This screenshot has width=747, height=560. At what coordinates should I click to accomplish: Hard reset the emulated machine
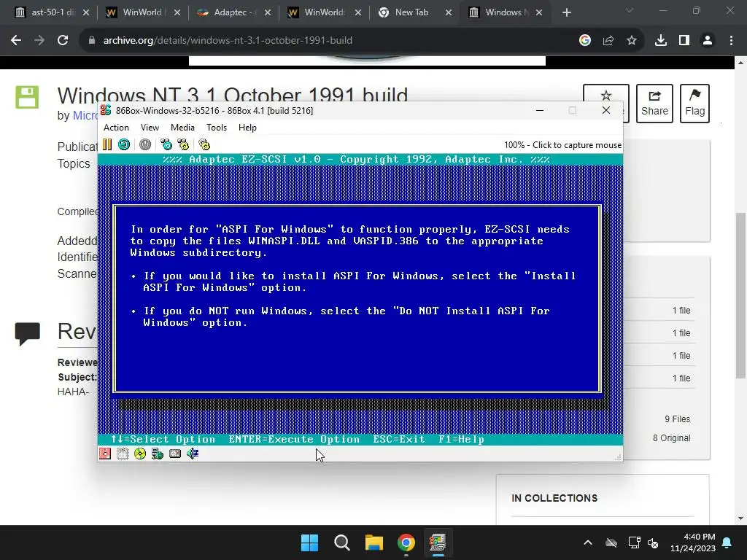pyautogui.click(x=124, y=144)
